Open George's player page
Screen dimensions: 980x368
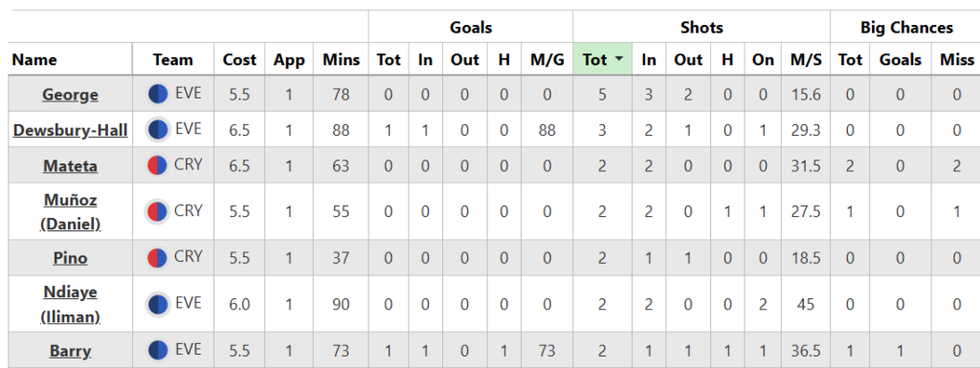point(70,95)
